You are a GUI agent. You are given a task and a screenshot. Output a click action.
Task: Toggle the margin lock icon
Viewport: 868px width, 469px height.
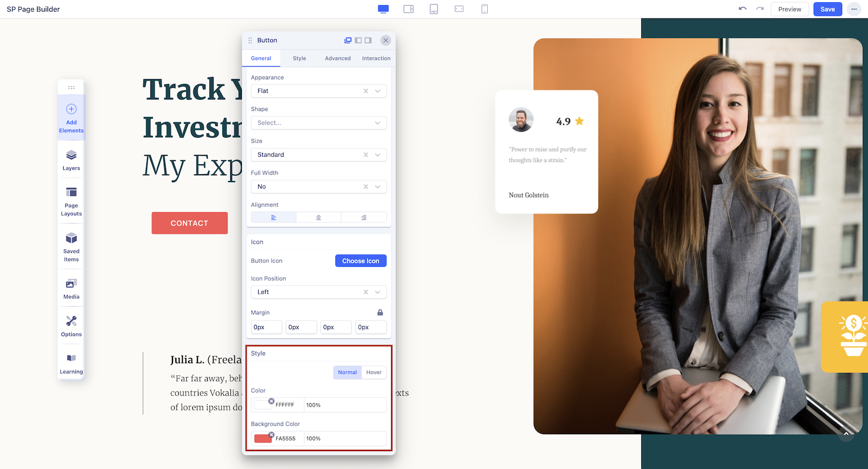point(380,312)
